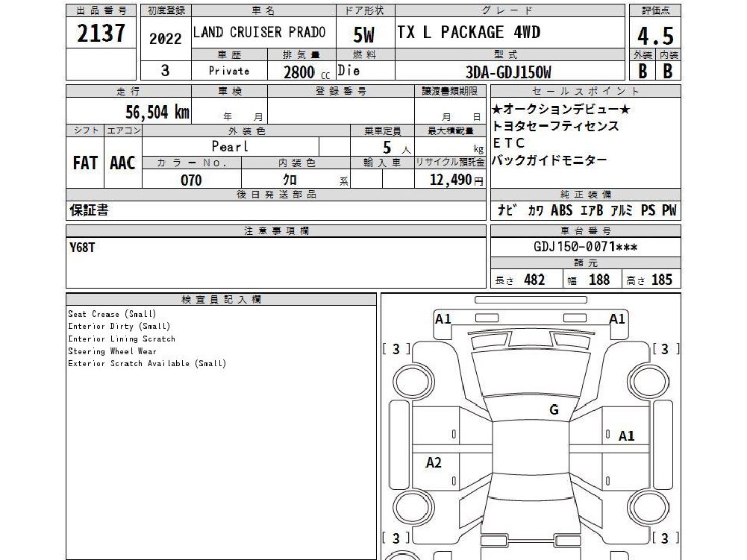
Task: Click chassis number GDJ150-0071***
Action: [585, 247]
